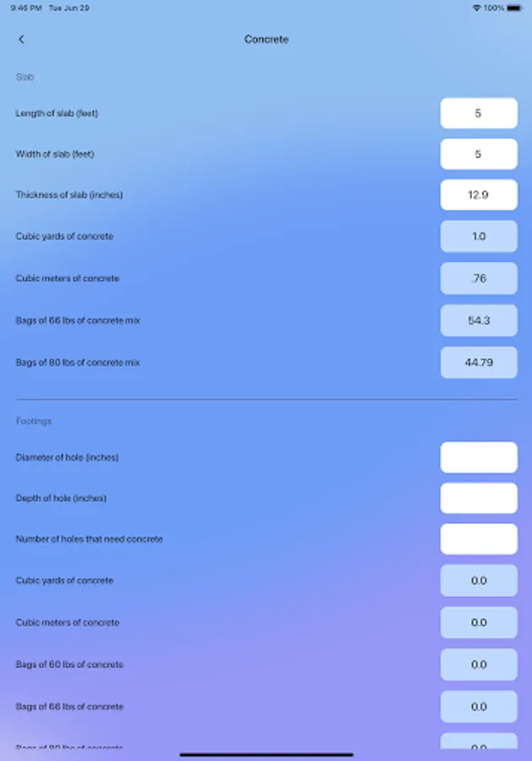Tap the 66 lbs bags result 54.3

(x=478, y=320)
